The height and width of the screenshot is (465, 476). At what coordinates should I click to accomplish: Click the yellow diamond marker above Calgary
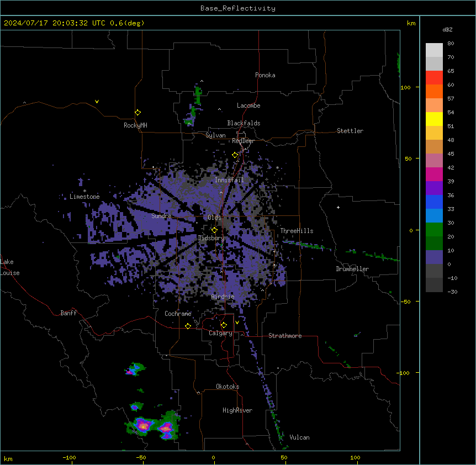(224, 325)
